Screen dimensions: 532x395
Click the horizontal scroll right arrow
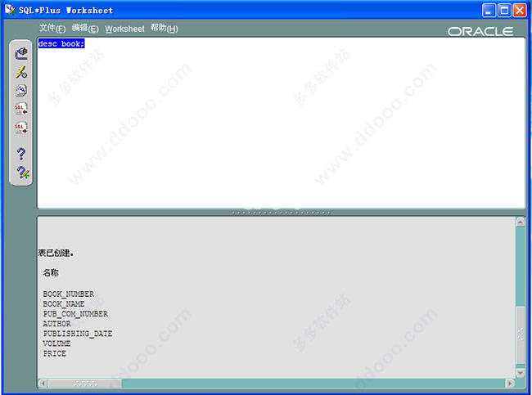tap(510, 384)
